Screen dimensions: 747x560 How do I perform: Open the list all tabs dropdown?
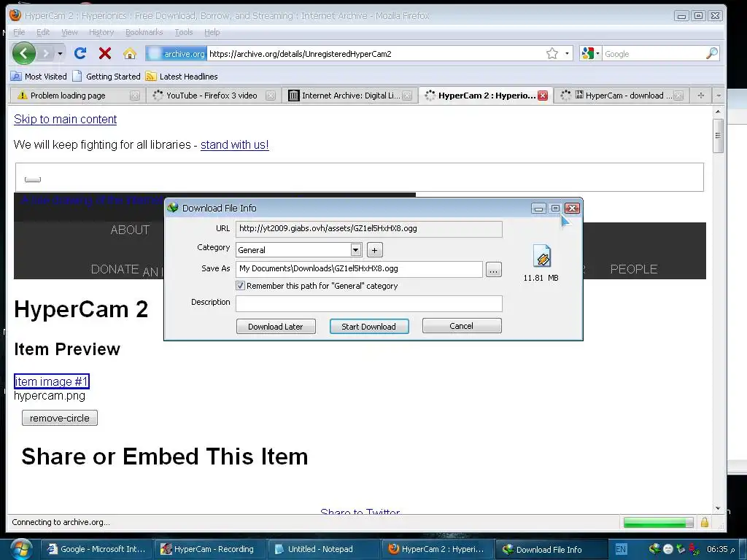click(719, 96)
